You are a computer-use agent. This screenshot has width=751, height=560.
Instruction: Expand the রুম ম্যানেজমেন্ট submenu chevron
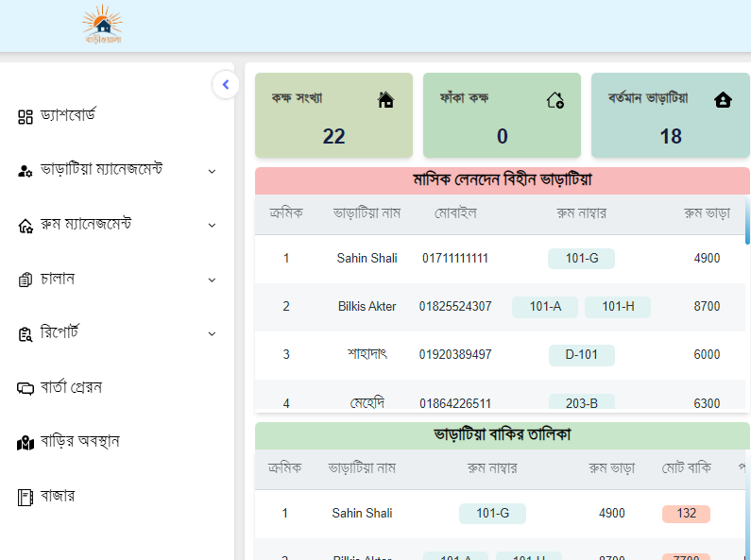click(x=212, y=226)
